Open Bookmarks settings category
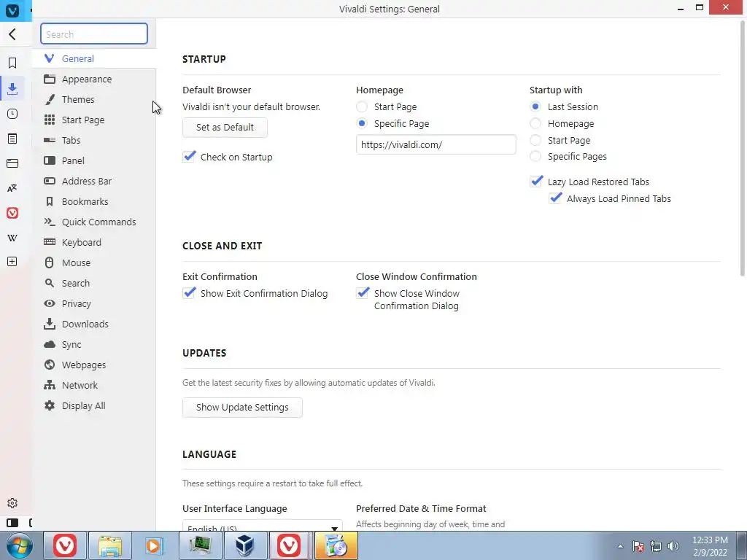Viewport: 747px width, 560px height. click(94, 201)
